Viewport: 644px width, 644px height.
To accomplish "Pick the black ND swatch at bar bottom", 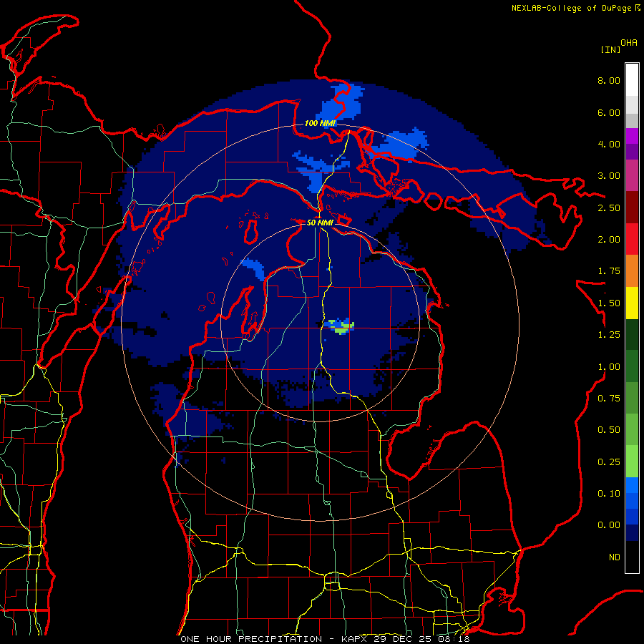I will [632, 557].
